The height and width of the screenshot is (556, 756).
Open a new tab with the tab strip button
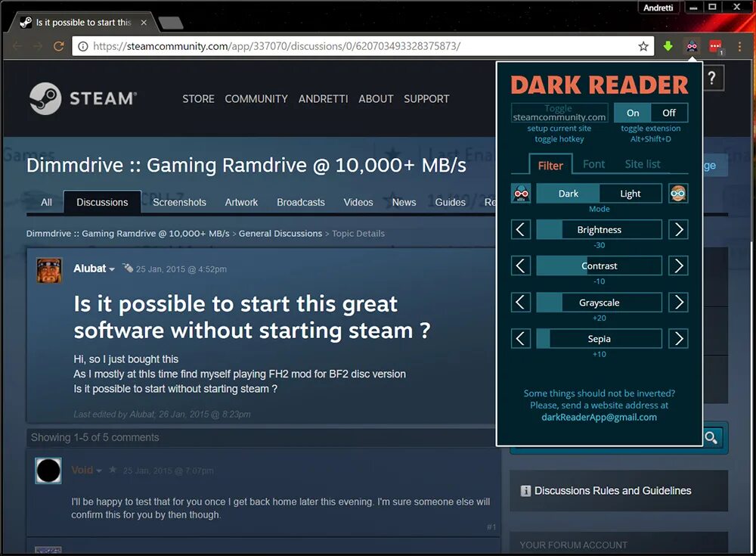click(x=171, y=22)
